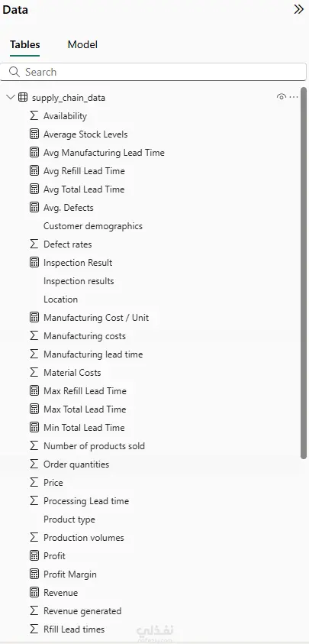Click the measure icon beside Profit Margin
This screenshot has height=644, width=309.
34,574
